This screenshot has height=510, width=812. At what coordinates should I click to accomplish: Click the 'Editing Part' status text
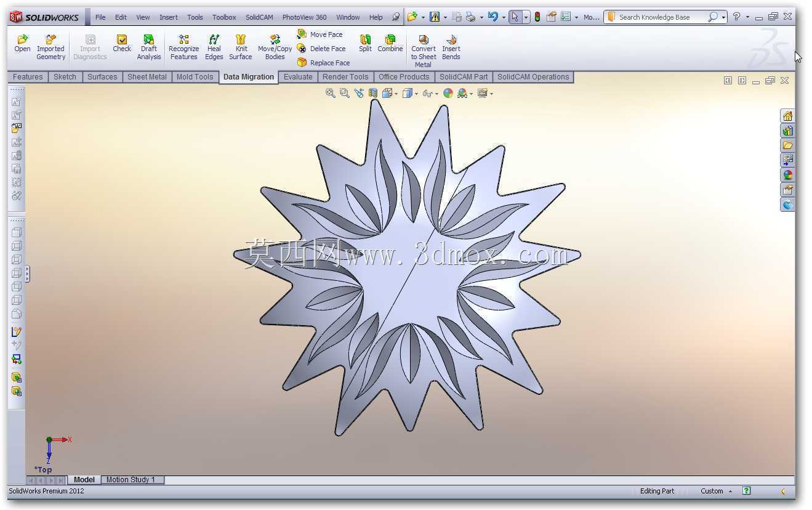(x=657, y=491)
